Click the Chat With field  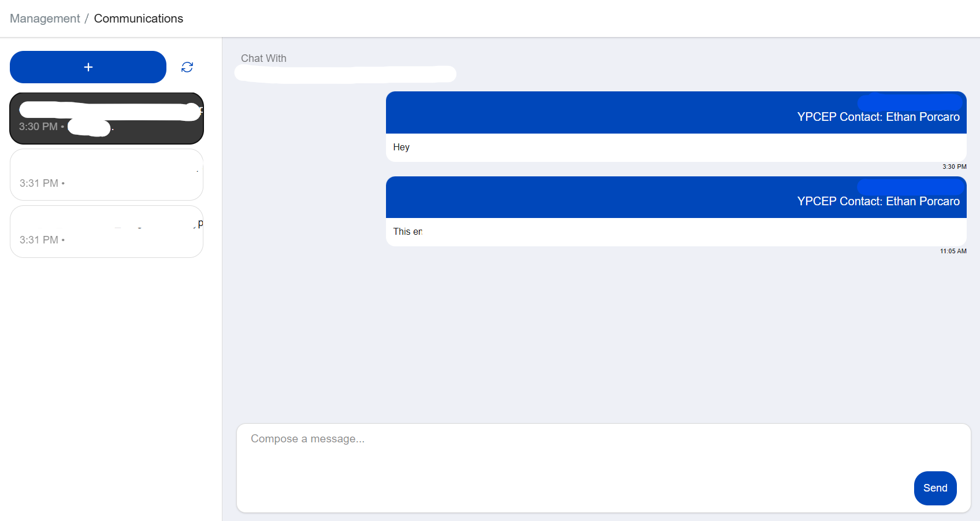(x=345, y=74)
